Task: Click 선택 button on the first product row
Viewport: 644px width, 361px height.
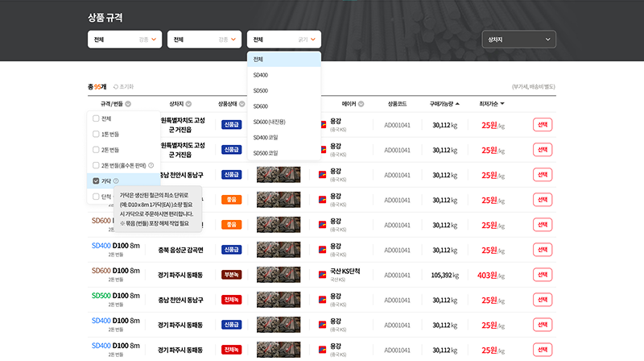Action: pos(542,125)
